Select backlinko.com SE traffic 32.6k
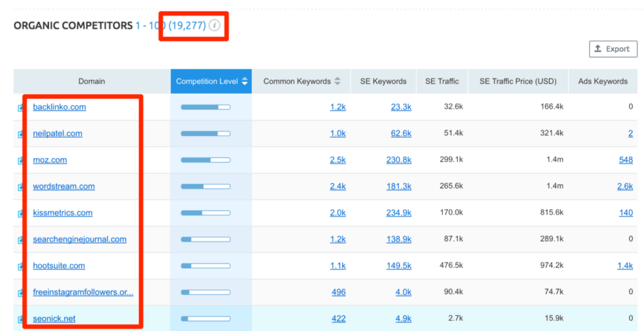 pos(453,106)
